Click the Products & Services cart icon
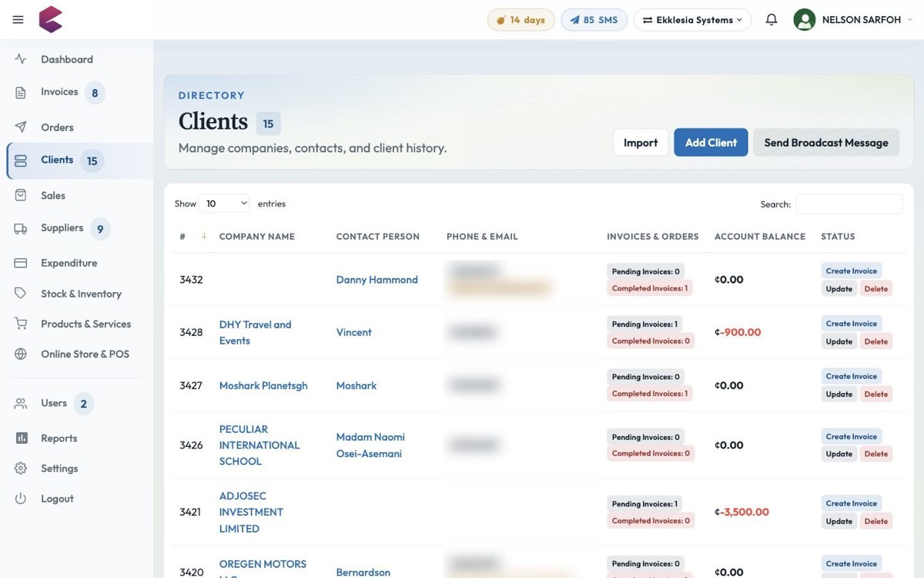Image resolution: width=924 pixels, height=578 pixels. click(x=21, y=324)
